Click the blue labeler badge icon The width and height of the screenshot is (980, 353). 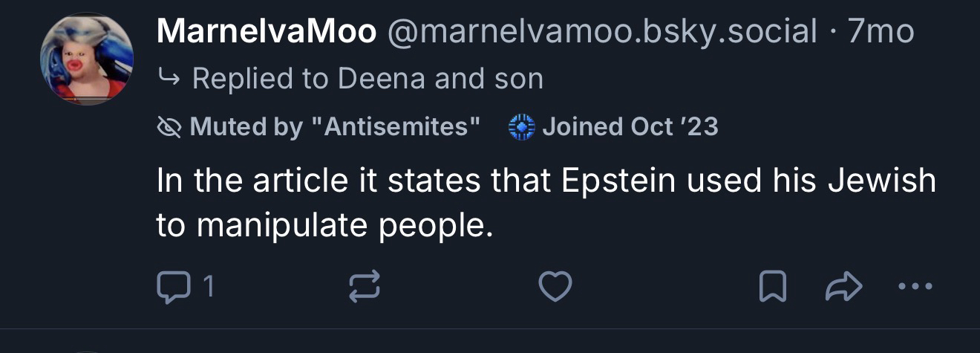522,127
